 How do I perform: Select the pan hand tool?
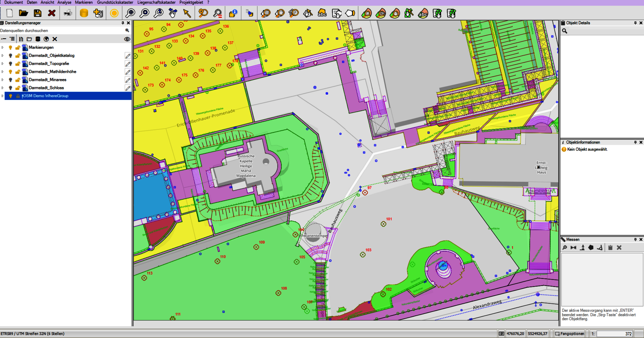pos(173,13)
